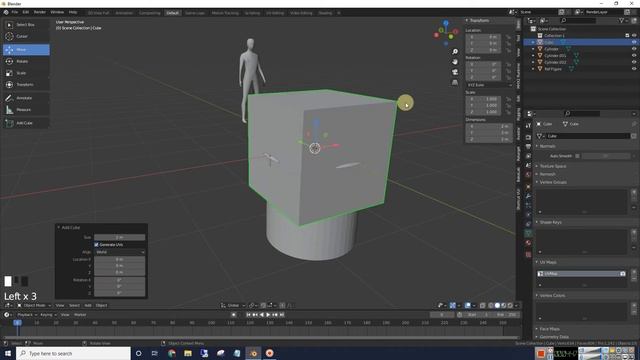Activate the Add Cube tool

coord(26,123)
